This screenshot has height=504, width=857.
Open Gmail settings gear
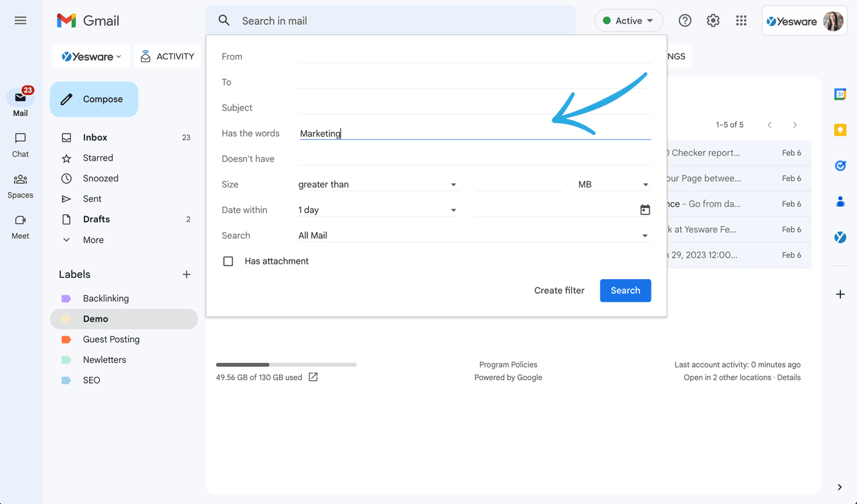pos(712,21)
